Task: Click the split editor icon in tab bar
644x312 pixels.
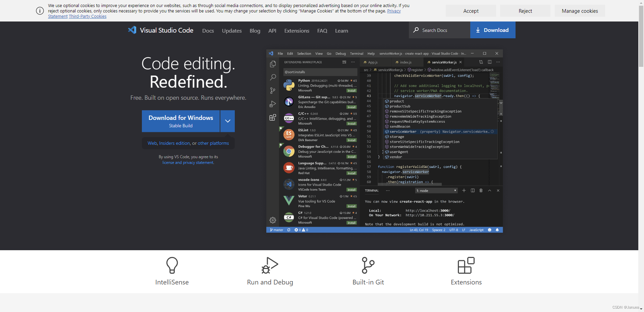Action: [x=490, y=62]
